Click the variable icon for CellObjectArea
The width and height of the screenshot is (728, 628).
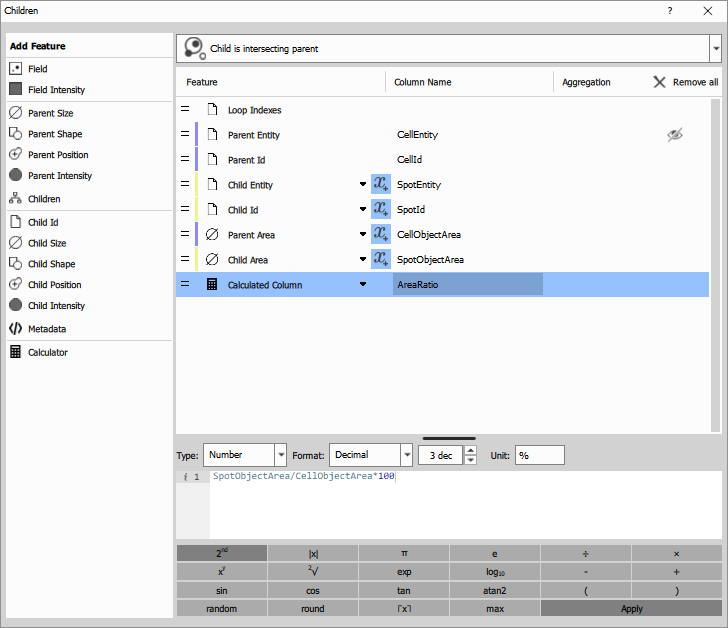click(381, 234)
